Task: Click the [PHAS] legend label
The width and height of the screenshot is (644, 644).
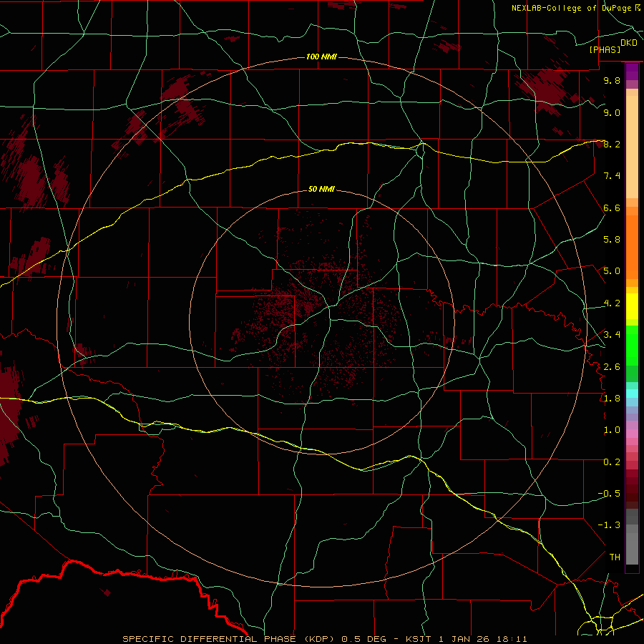Action: tap(605, 49)
